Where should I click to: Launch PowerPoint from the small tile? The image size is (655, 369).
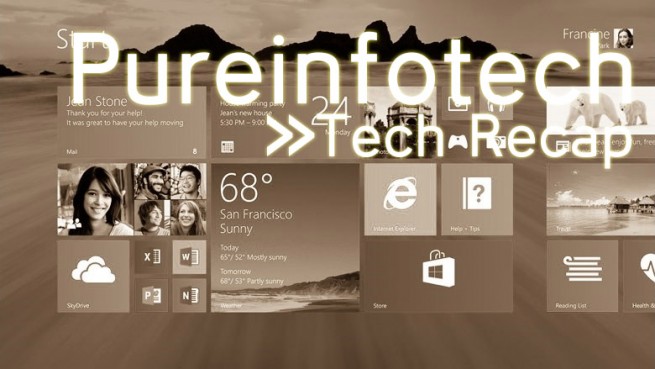tap(151, 295)
